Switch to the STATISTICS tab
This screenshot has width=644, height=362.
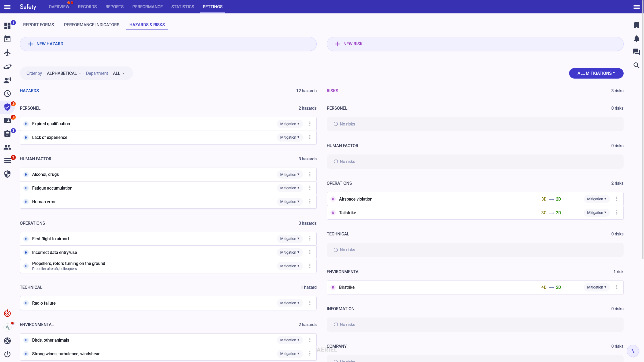tap(182, 7)
